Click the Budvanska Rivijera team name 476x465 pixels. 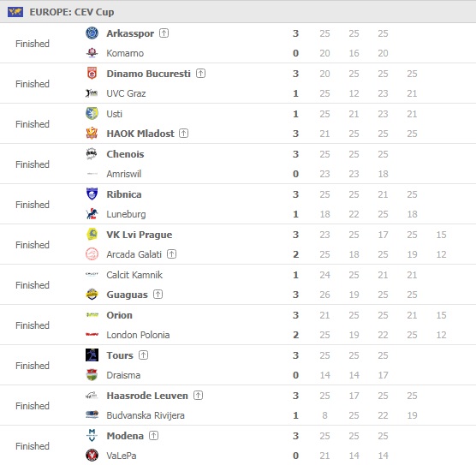click(146, 414)
